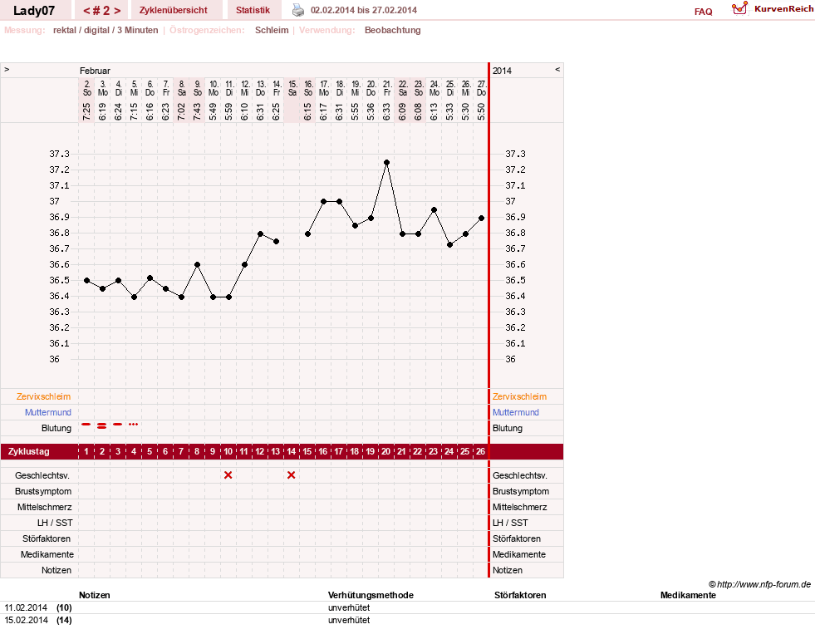Click the 27. Do date column header
The height and width of the screenshot is (644, 815).
point(481,88)
